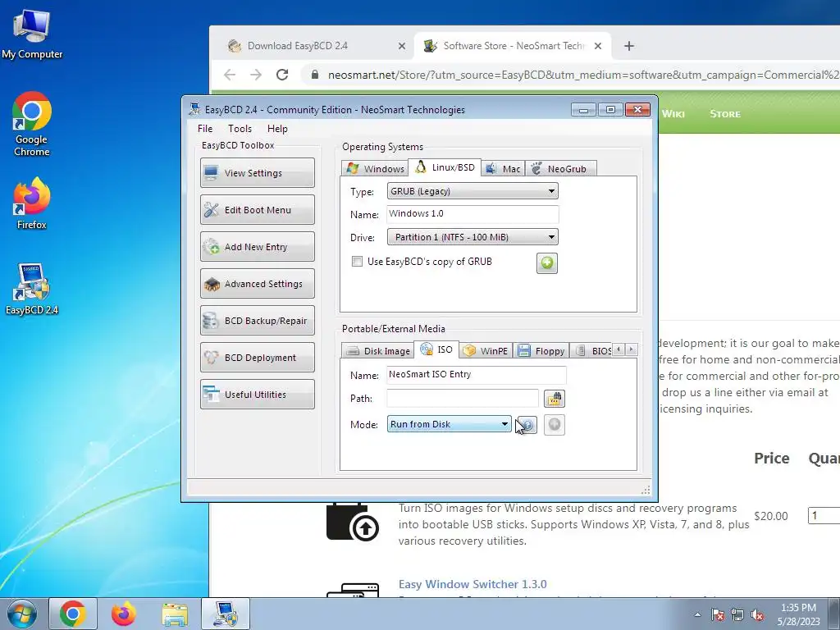Click the network tray icon
840x630 pixels.
(x=737, y=614)
